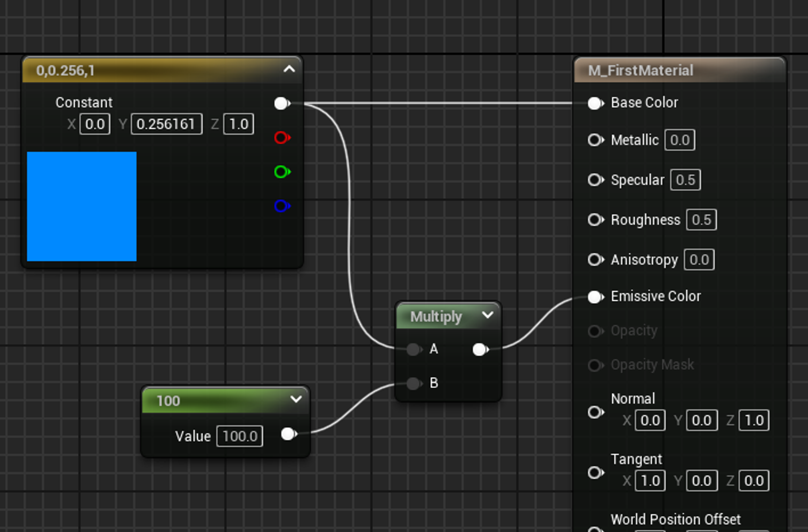This screenshot has width=808, height=532.
Task: Click the Multiply node's B input pin
Action: [x=414, y=383]
